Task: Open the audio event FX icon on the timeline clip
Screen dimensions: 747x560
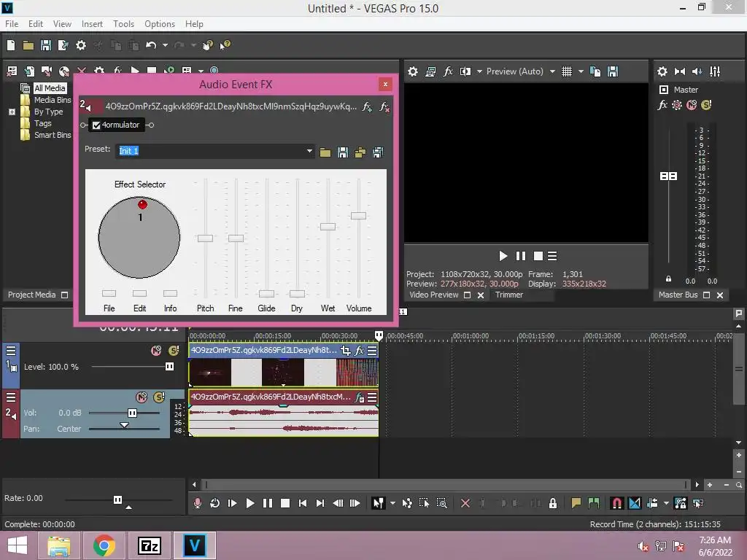Action: pyautogui.click(x=360, y=397)
